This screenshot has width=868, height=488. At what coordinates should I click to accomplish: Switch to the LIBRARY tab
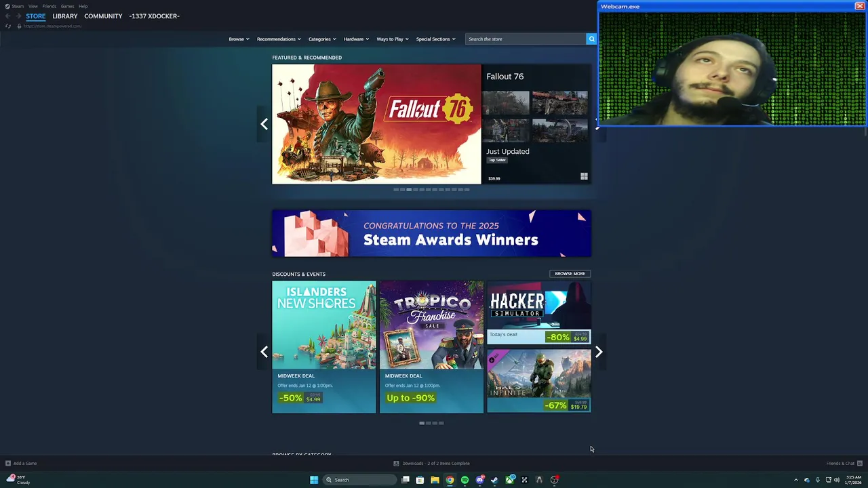point(65,16)
